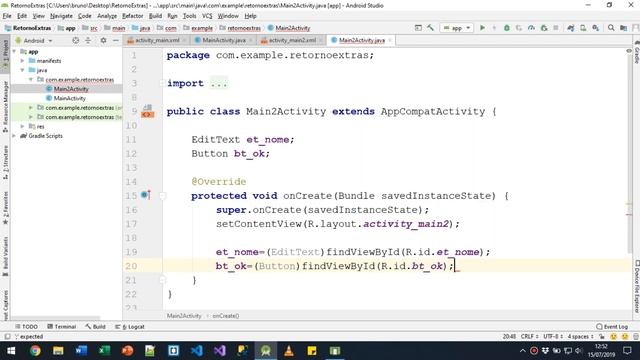Click the retornoextras breadcrumb in navigation bar

point(244,28)
